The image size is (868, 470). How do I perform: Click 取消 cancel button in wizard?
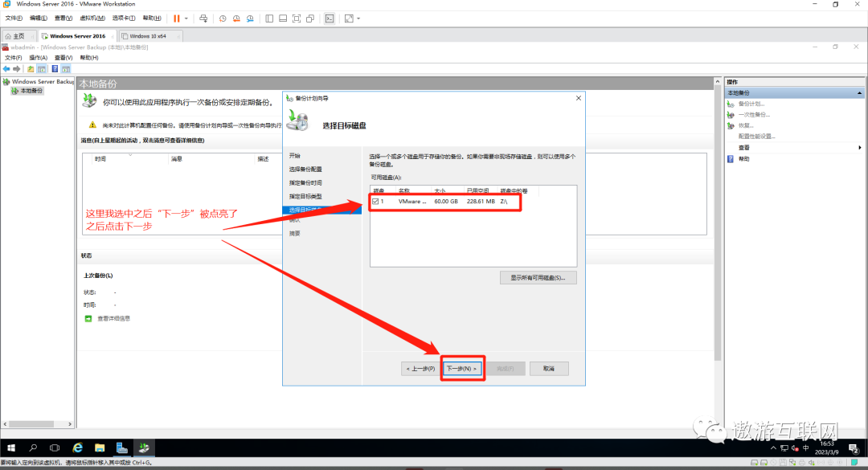pyautogui.click(x=549, y=369)
